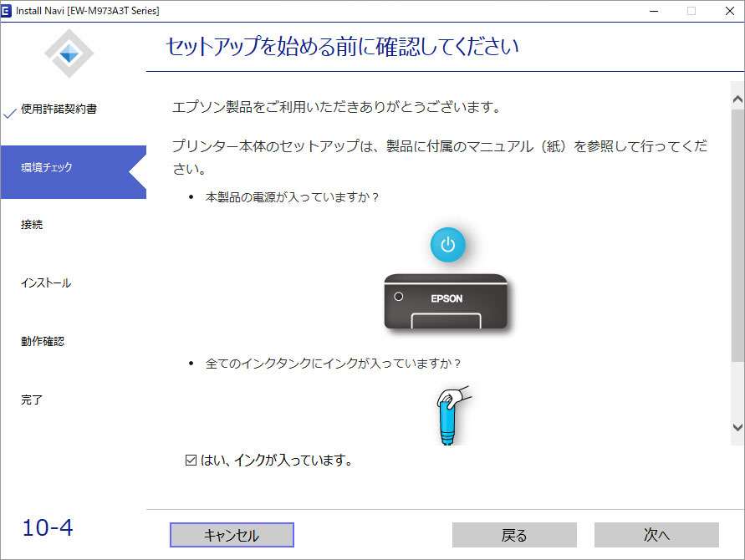Close the Install Navi window
745x560 pixels.
(726, 11)
